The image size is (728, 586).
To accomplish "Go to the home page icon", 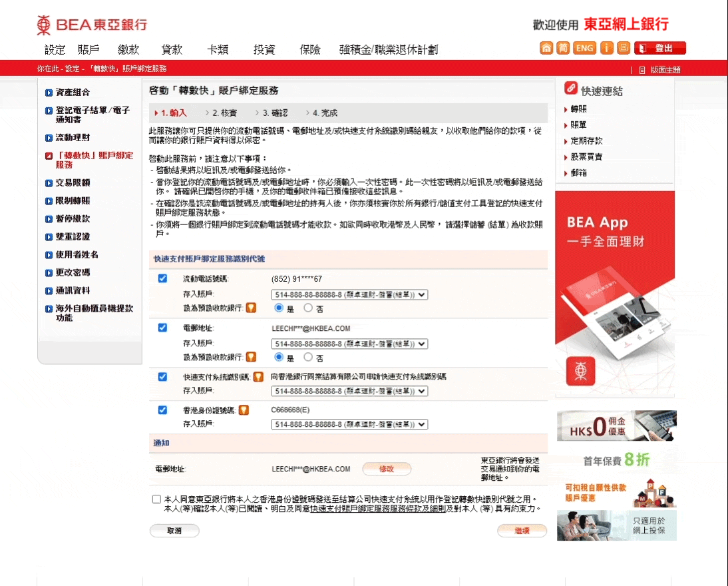I will click(x=546, y=48).
